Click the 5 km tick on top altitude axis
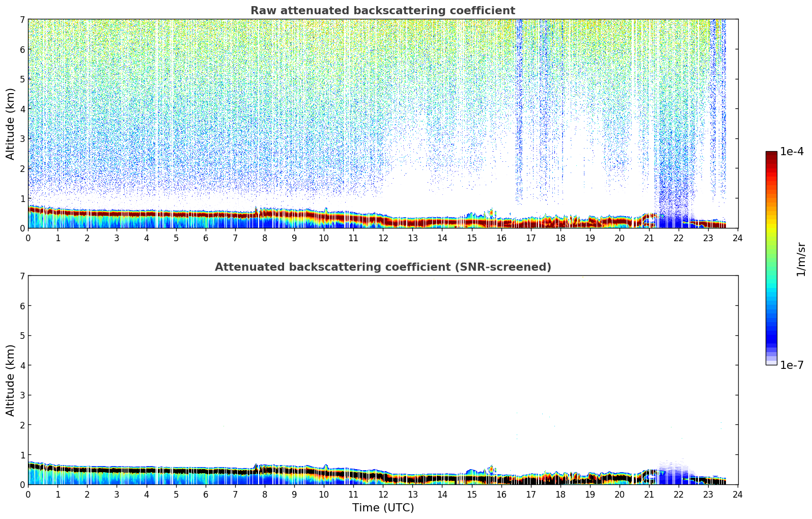The image size is (812, 519). pyautogui.click(x=22, y=79)
